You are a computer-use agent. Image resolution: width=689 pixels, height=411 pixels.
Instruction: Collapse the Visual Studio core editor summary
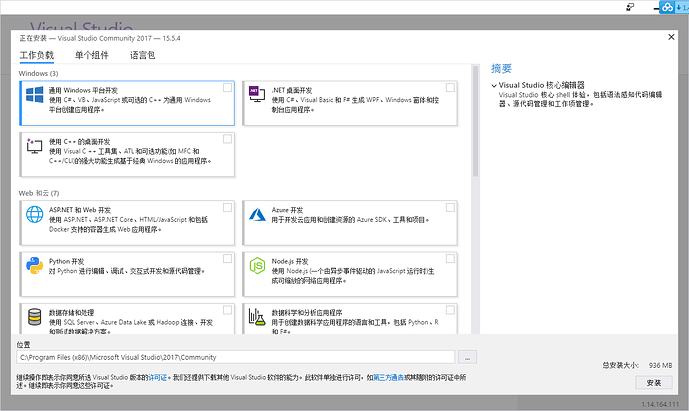click(x=494, y=86)
